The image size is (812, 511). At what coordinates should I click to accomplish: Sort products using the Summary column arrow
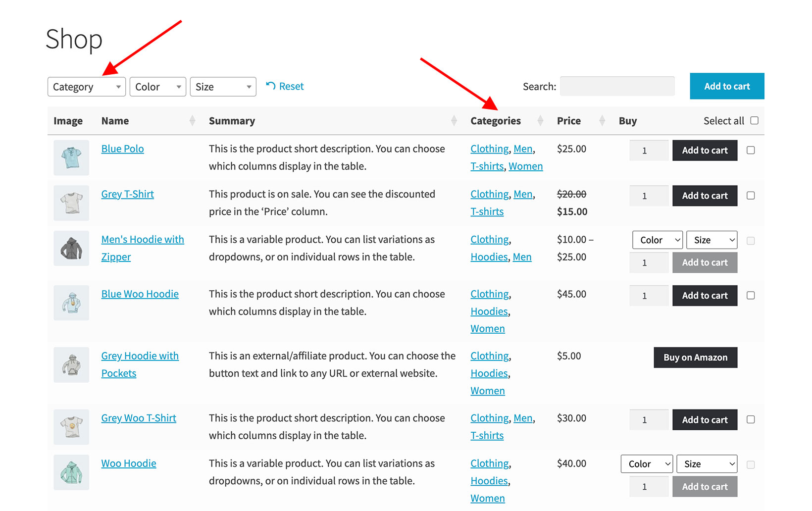pos(454,120)
